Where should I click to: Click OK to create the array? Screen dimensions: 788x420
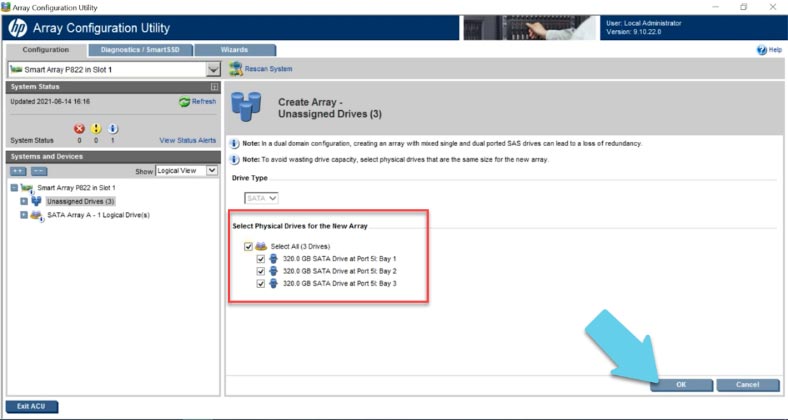681,385
